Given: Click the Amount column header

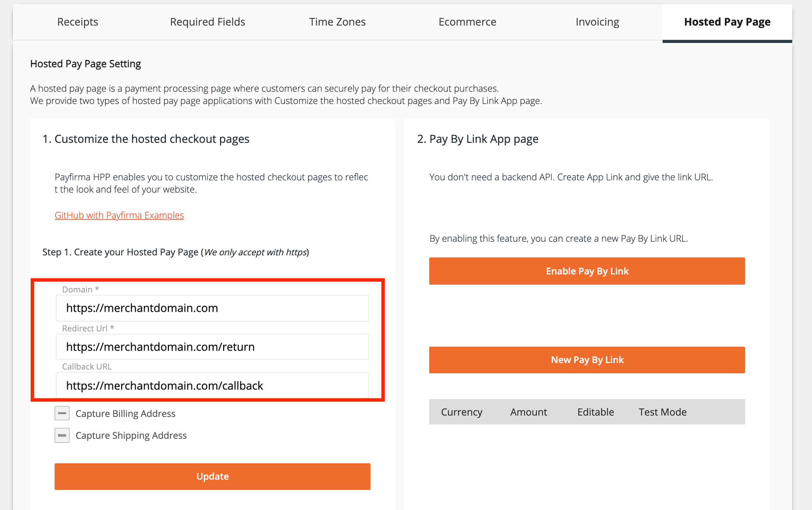Looking at the screenshot, I should (x=528, y=412).
